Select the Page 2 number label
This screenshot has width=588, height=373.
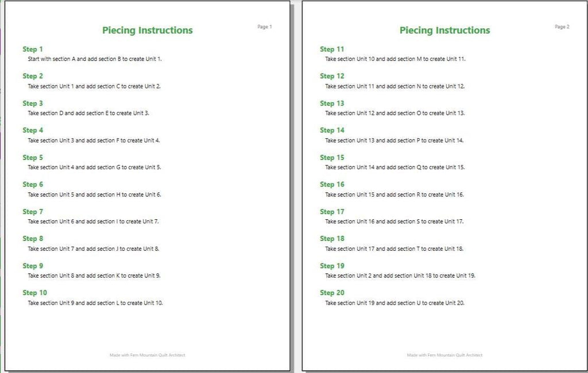pyautogui.click(x=562, y=26)
